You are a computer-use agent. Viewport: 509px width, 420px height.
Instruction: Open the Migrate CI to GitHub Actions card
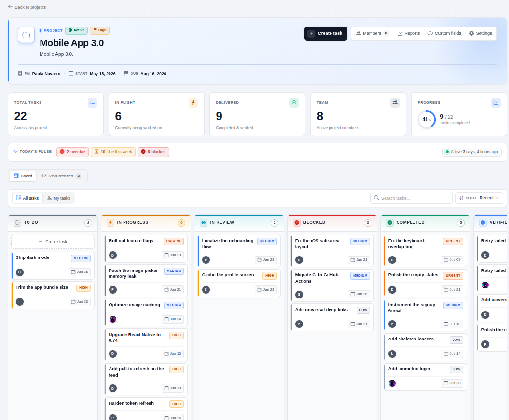[x=332, y=286]
